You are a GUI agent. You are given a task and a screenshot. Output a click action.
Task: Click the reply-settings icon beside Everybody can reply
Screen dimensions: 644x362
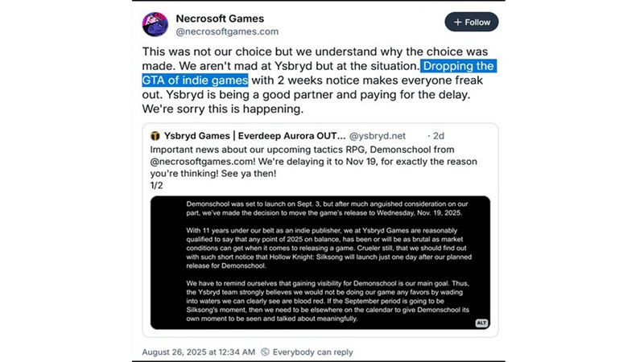point(264,352)
